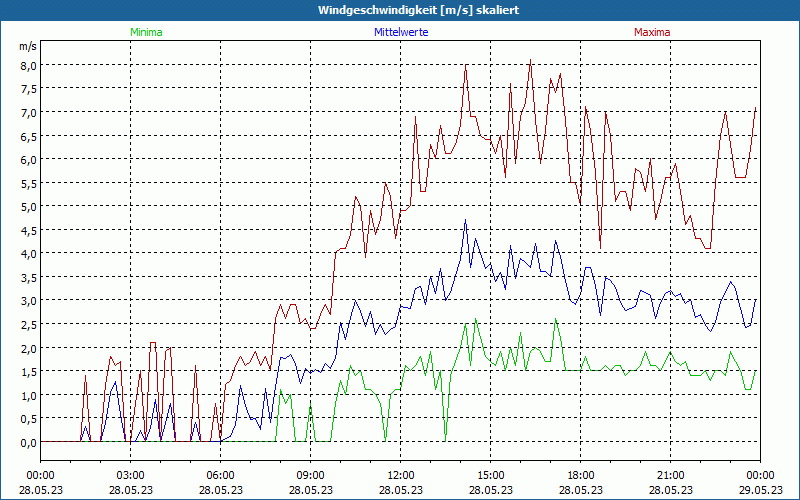Click the 18:00 time axis label
The height and width of the screenshot is (500, 800).
tap(581, 476)
